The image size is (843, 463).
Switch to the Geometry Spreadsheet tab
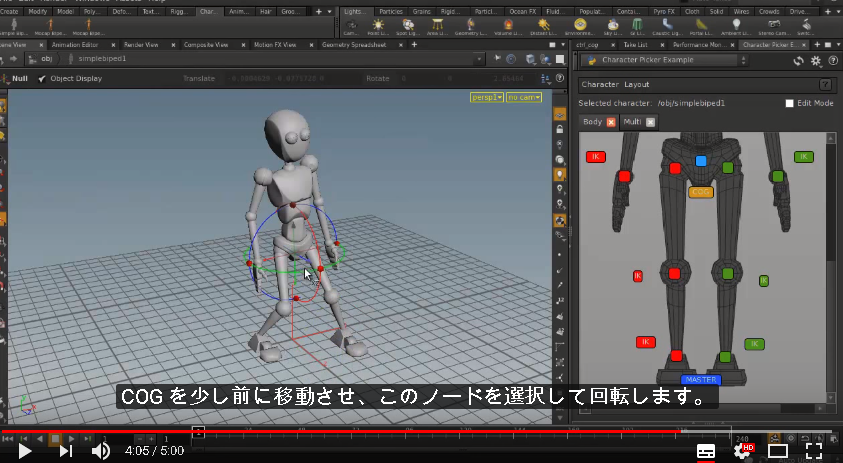click(x=354, y=45)
